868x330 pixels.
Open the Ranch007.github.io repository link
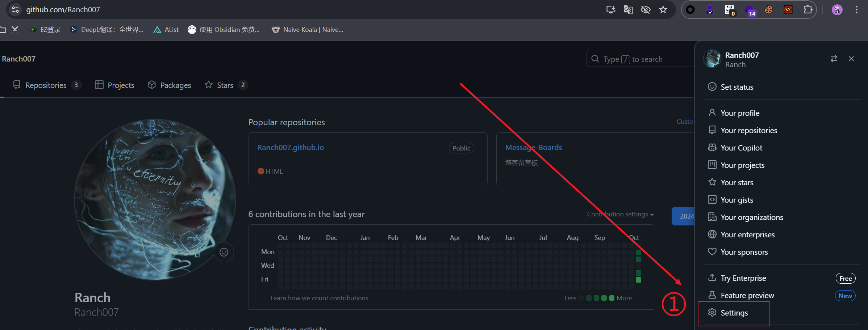click(x=291, y=148)
